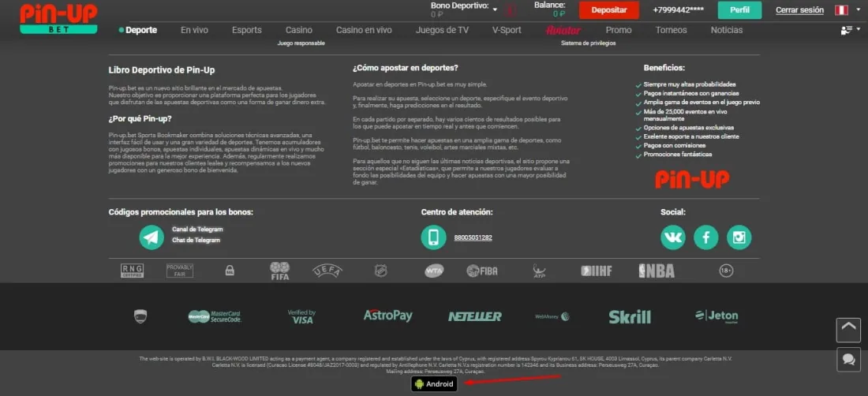Click the red Pin-Up logo under Beneficios
Screen dimensions: 868x396
pos(692,178)
